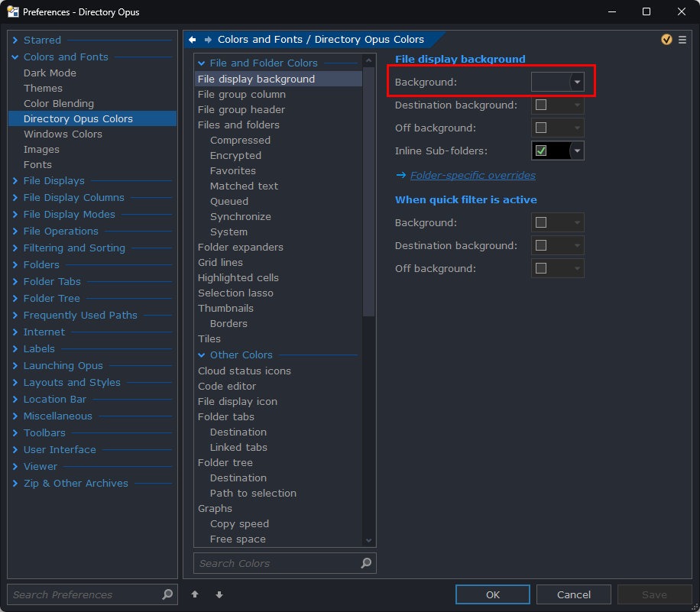This screenshot has height=612, width=700.
Task: Enable quick filter Off background checkbox
Action: pyautogui.click(x=541, y=268)
